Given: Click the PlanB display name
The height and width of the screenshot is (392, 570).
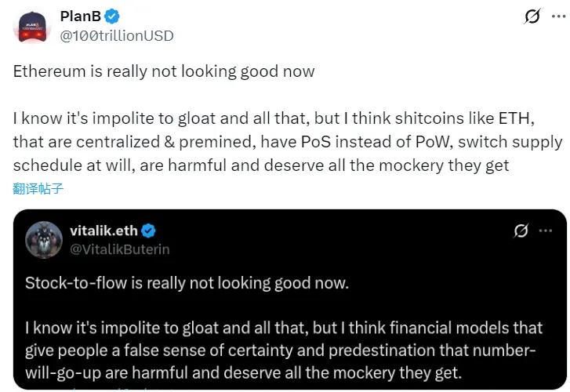Looking at the screenshot, I should pyautogui.click(x=81, y=16).
